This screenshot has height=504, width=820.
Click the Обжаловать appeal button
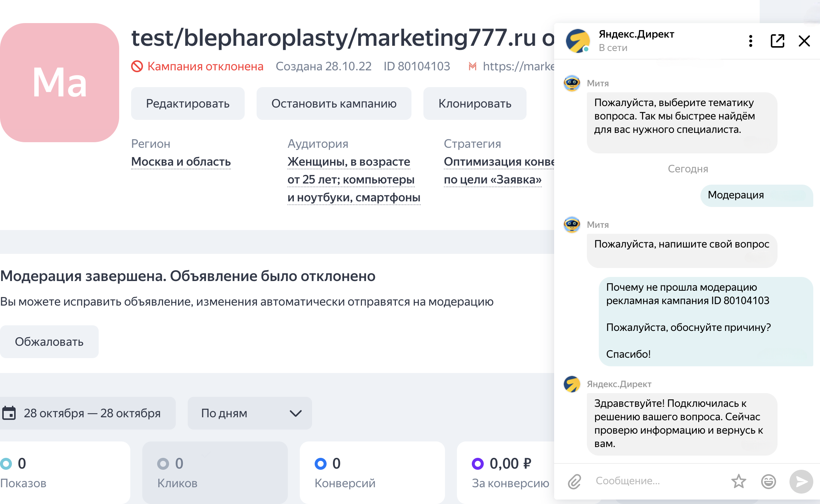coord(49,342)
